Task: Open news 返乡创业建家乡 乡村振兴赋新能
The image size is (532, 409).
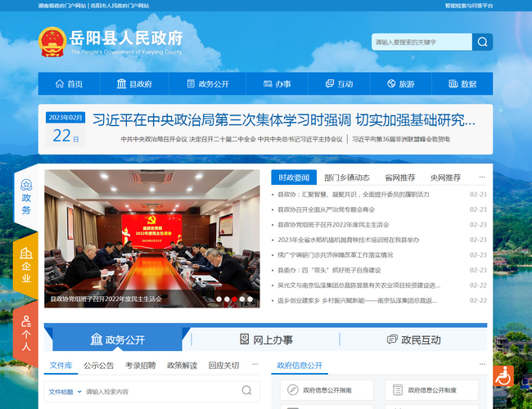Action: (358, 300)
